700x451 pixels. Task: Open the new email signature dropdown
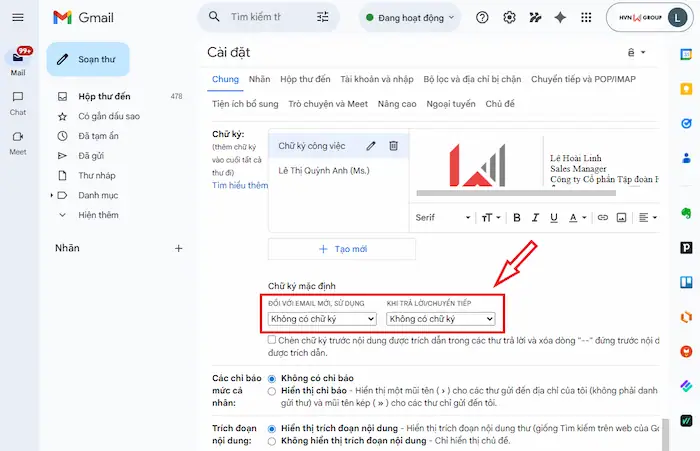click(x=322, y=319)
